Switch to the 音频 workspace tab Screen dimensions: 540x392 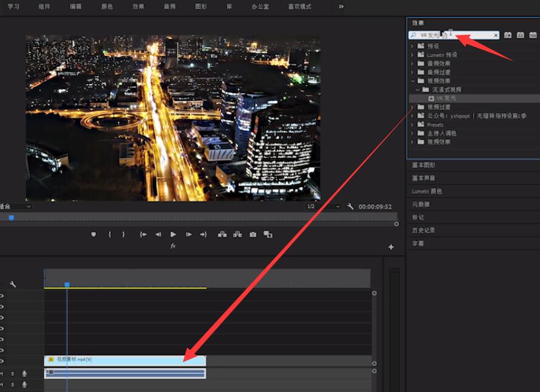[x=169, y=6]
